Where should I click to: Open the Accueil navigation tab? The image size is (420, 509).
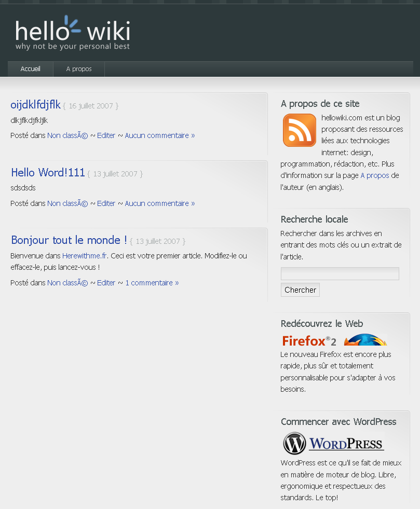pyautogui.click(x=30, y=69)
